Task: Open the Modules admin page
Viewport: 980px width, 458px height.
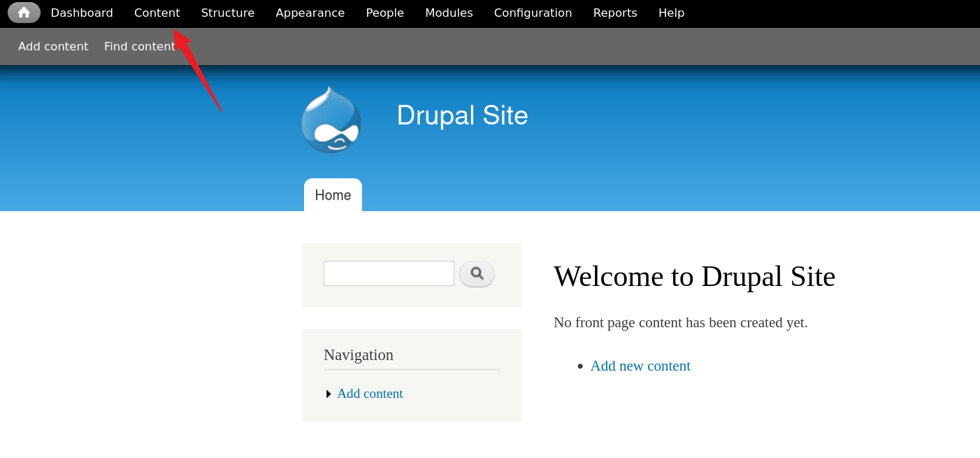Action: 449,13
